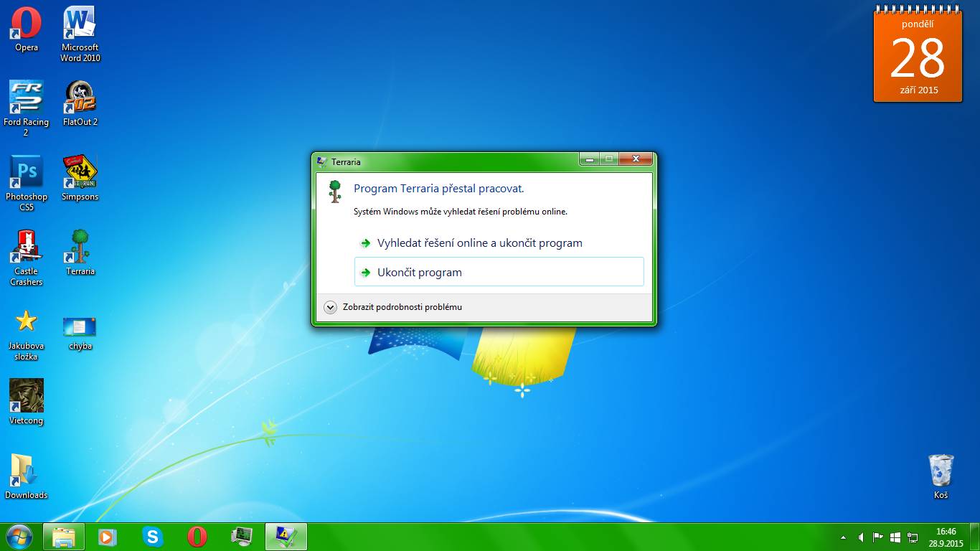The height and width of the screenshot is (551, 980).
Task: Show hidden system tray icons
Action: 843,537
